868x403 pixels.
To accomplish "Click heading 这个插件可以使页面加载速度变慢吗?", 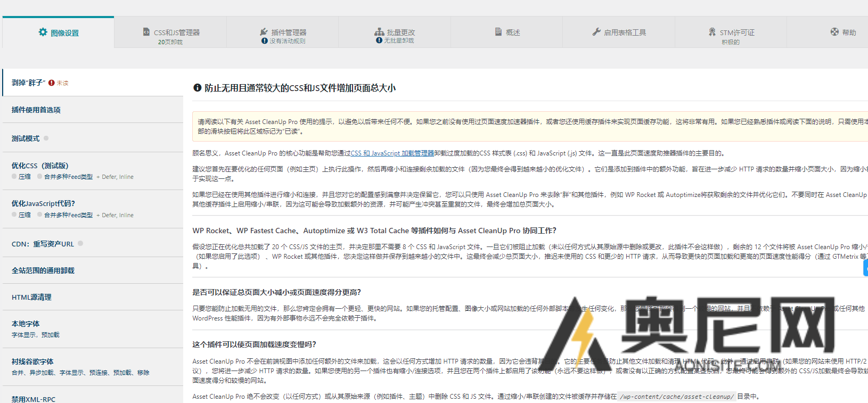I will [254, 344].
